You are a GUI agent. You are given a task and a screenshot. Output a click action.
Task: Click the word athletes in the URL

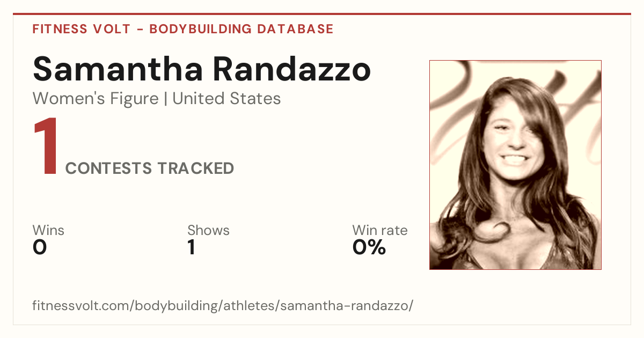tap(248, 306)
